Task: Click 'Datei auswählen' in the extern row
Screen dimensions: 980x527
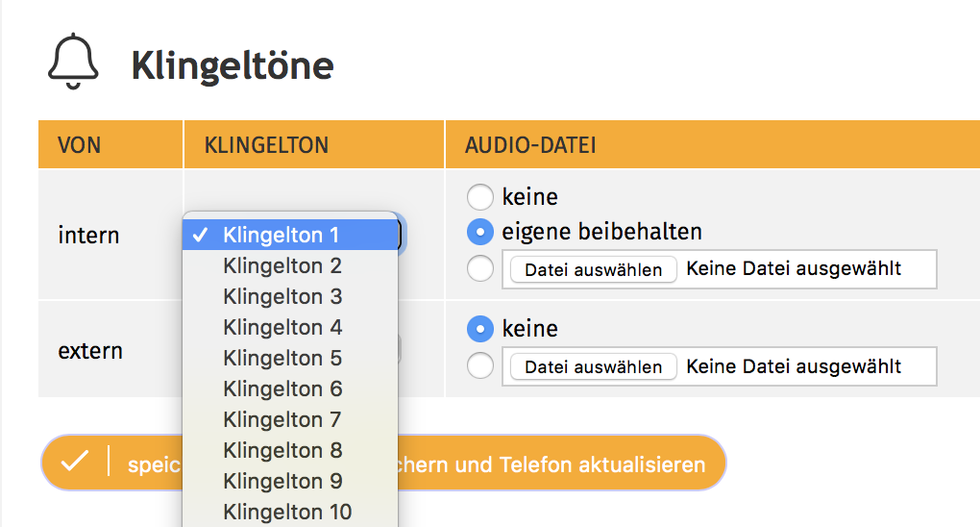Action: click(x=593, y=366)
